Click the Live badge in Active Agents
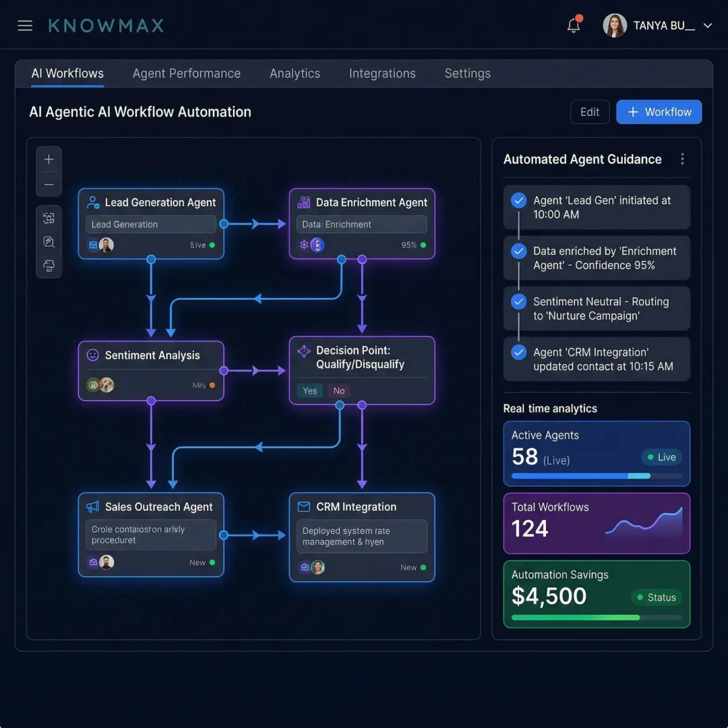This screenshot has height=728, width=728. [x=662, y=457]
